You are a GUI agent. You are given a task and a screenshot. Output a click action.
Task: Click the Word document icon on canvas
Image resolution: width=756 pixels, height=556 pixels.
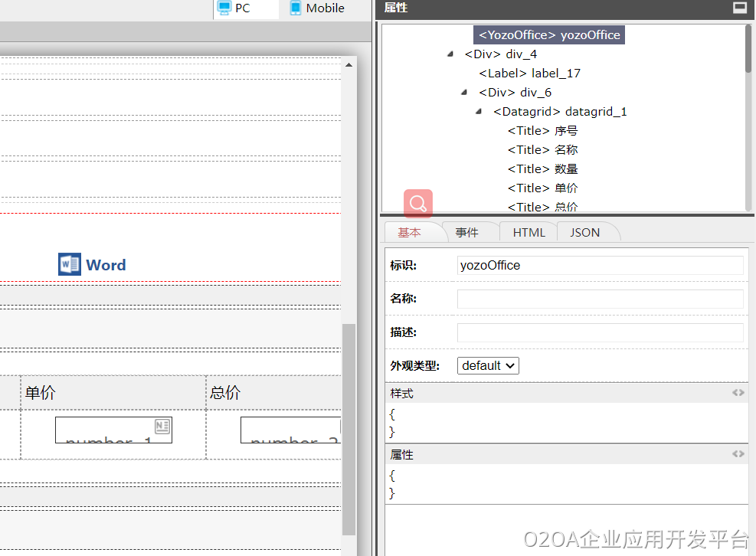tap(70, 264)
